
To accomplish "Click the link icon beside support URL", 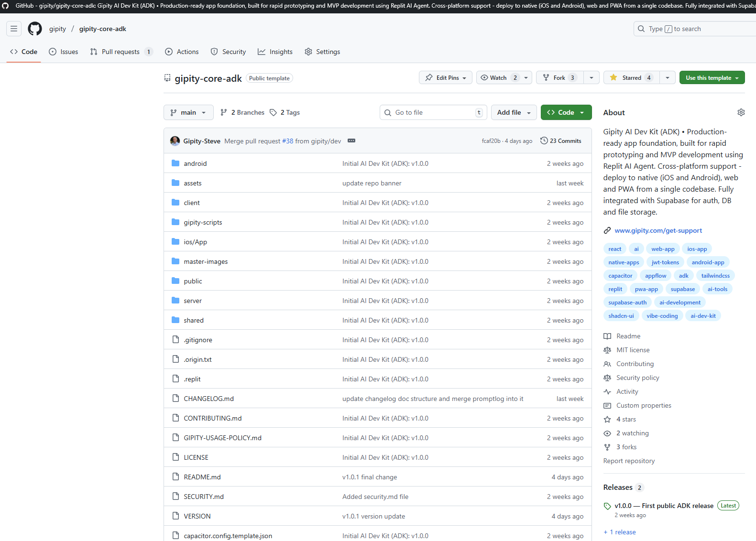I will point(607,230).
